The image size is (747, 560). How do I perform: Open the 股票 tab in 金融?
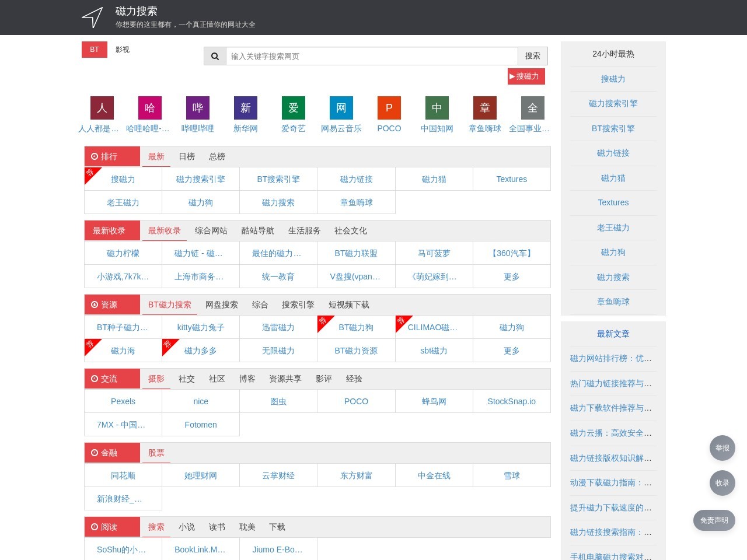[156, 453]
